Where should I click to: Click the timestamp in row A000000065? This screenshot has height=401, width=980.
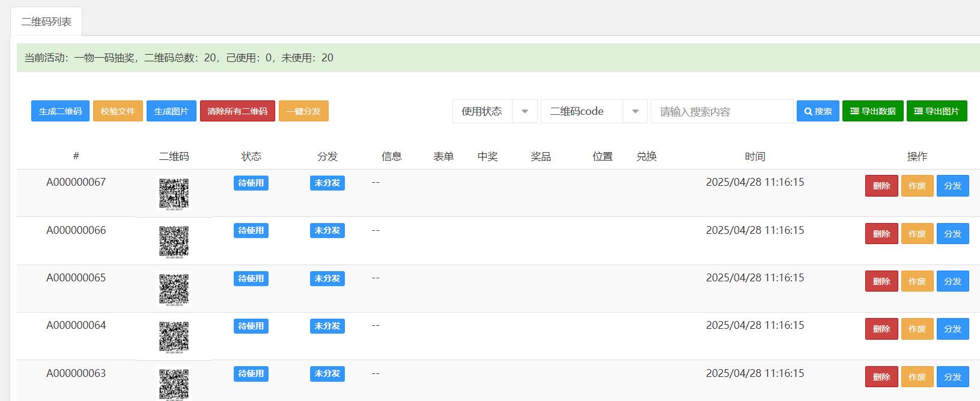pyautogui.click(x=755, y=278)
